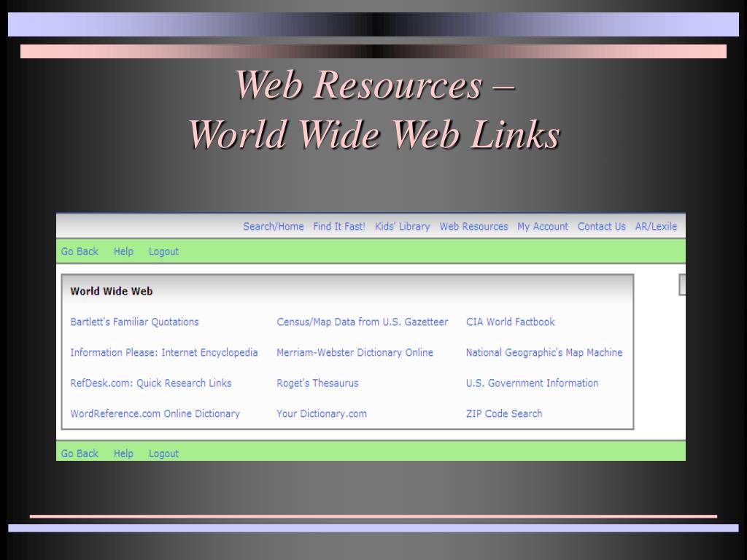The image size is (747, 560).
Task: Open Merriam-Webster Dictionary Online
Action: pyautogui.click(x=355, y=352)
